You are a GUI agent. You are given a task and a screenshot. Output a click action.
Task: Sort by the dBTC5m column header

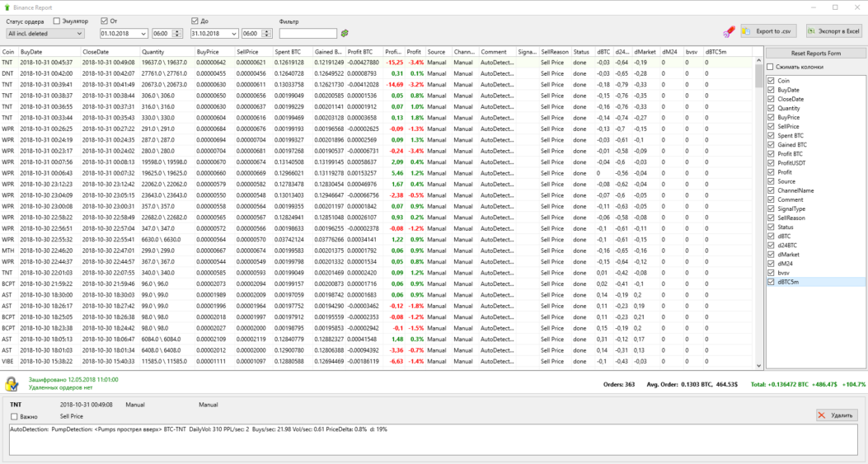coord(727,52)
